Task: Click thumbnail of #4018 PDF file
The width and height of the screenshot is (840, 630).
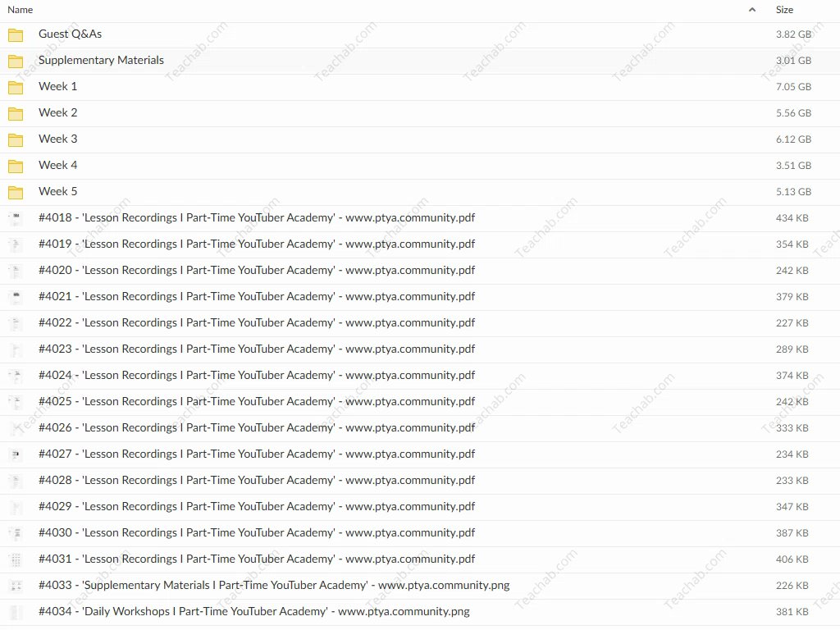Action: click(x=16, y=218)
